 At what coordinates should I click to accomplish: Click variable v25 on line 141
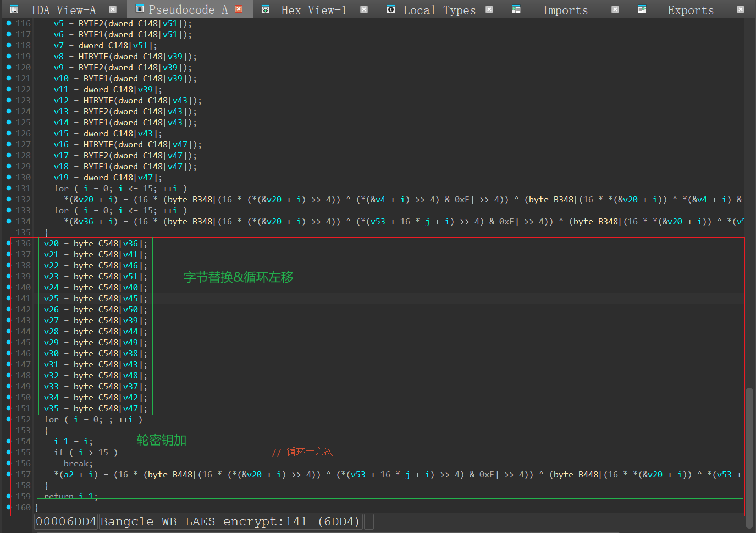coord(51,299)
